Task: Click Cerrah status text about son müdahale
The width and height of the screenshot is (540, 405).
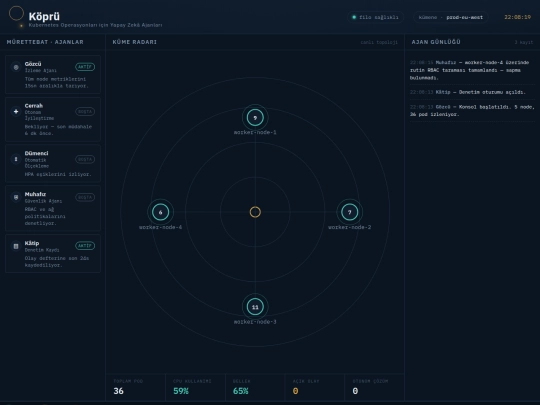Action: [x=58, y=130]
